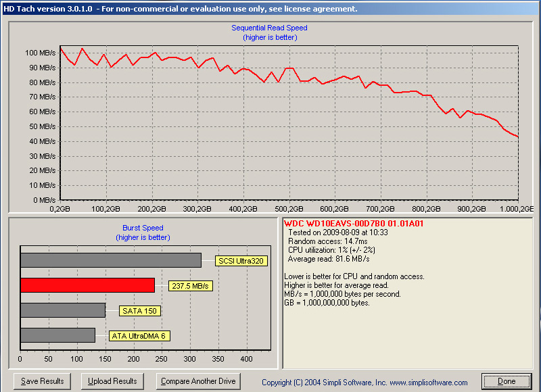541x392 pixels.
Task: Click the gray SATA 150 bar
Action: point(63,310)
